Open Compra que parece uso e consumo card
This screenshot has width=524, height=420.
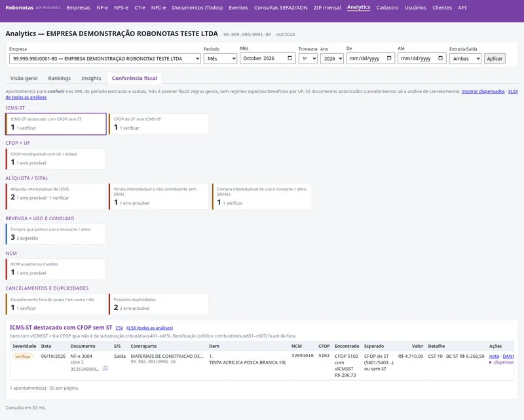56,234
